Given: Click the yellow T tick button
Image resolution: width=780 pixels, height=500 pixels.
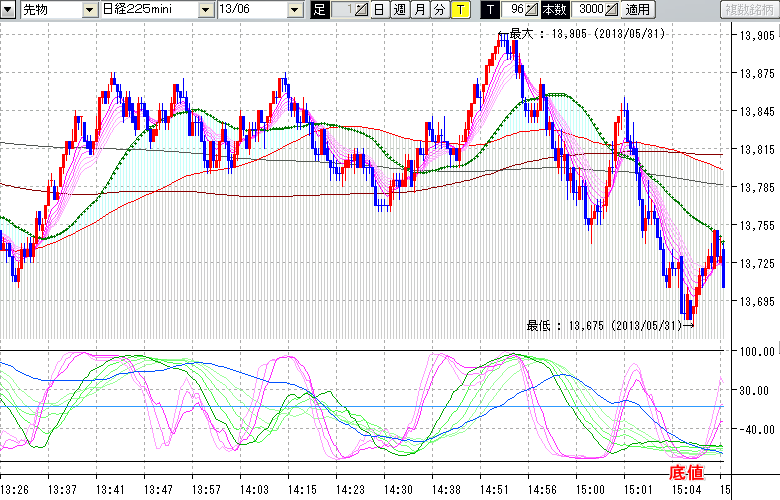Looking at the screenshot, I should pos(459,10).
